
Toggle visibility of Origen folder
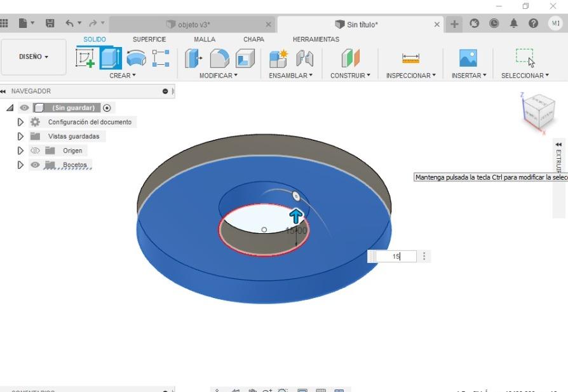pos(35,151)
